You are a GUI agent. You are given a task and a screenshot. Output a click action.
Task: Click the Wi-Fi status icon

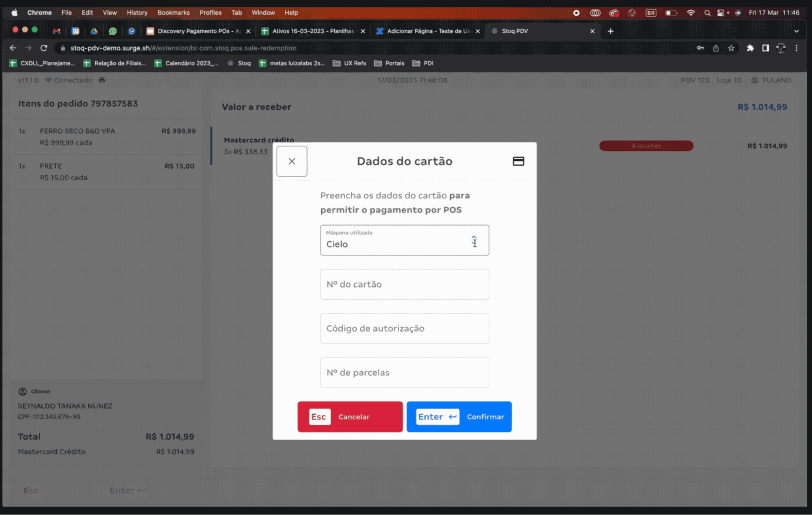click(x=691, y=13)
